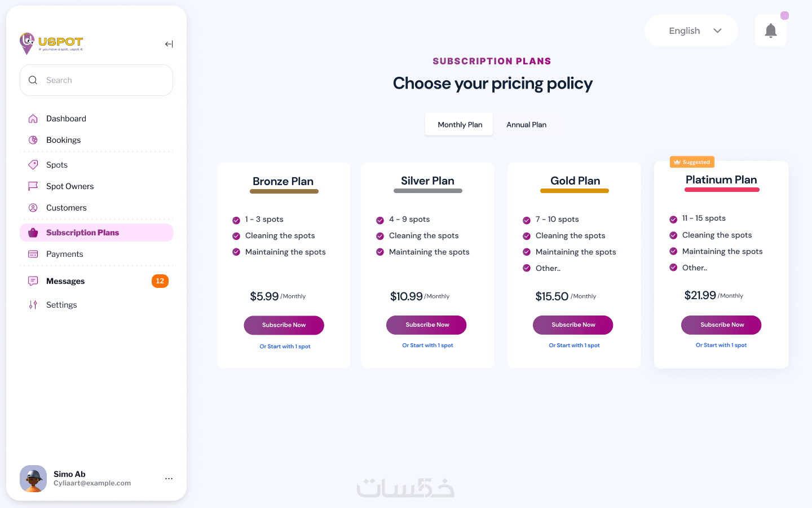812x508 pixels.
Task: Click the Customers person icon
Action: point(33,208)
